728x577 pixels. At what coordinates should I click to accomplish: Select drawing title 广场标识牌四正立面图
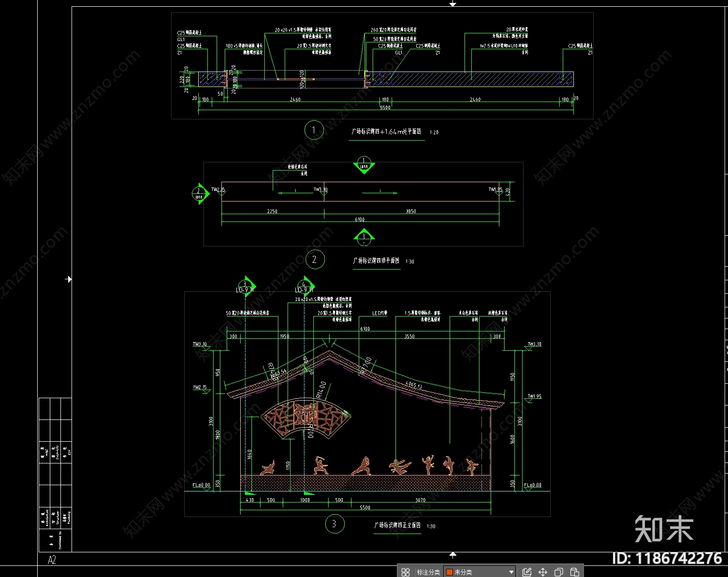[x=397, y=525]
